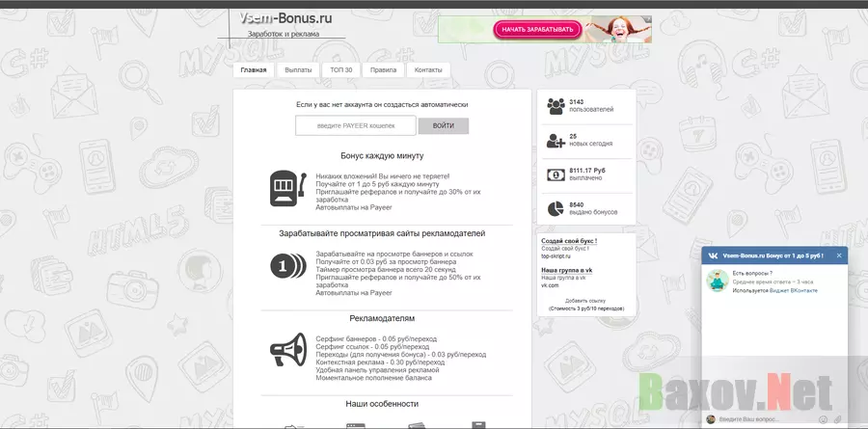Image resolution: width=868 pixels, height=429 pixels.
Task: Click the '25 новых сегодня' statistic
Action: click(590, 140)
